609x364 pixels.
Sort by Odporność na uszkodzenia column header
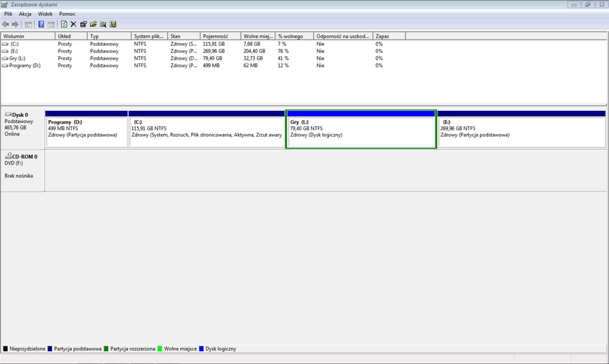pos(343,36)
